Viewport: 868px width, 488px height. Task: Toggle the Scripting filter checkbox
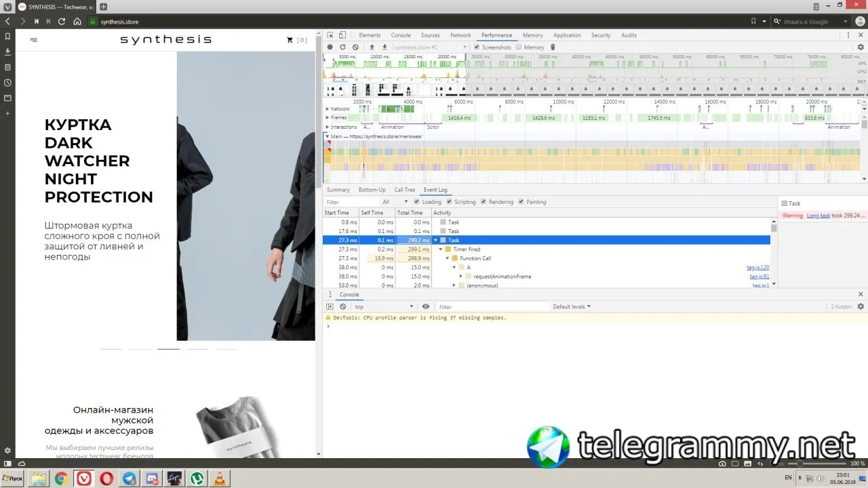[450, 202]
